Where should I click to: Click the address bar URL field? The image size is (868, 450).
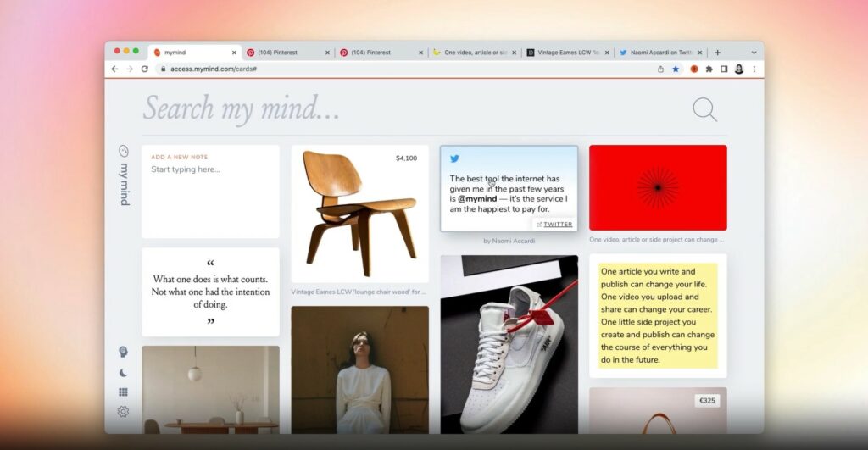click(x=404, y=69)
